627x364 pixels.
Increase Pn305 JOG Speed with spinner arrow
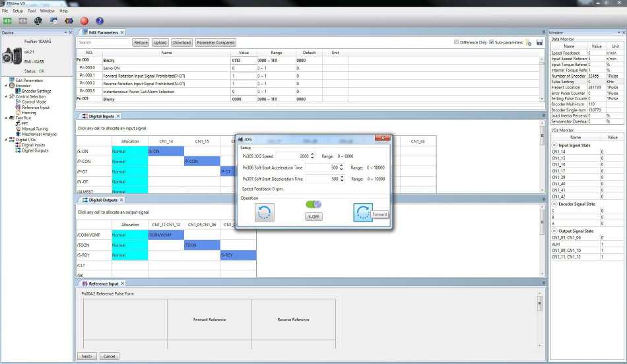click(312, 154)
